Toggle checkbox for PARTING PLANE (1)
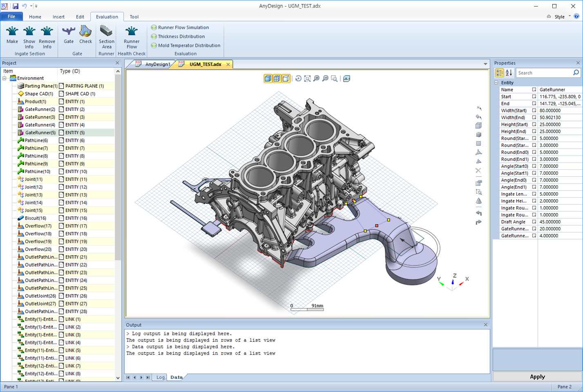The width and height of the screenshot is (583, 392). pyautogui.click(x=61, y=86)
